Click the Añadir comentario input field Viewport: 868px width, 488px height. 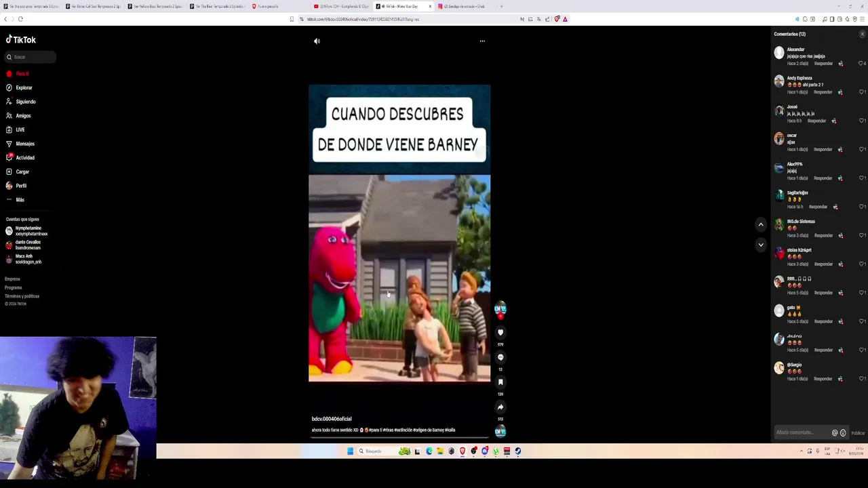click(802, 432)
